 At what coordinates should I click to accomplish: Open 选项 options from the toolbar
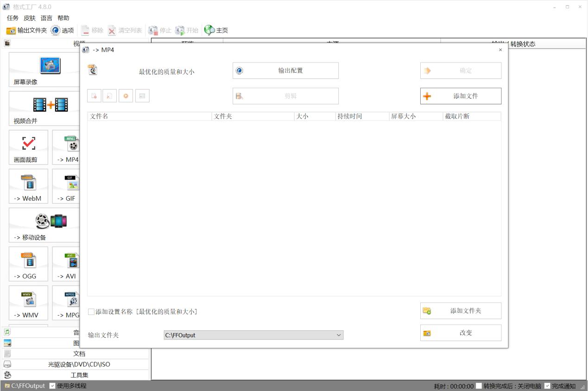[63, 31]
